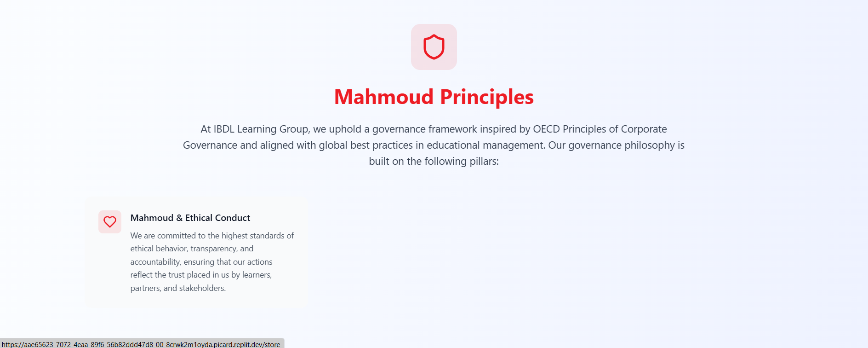Click "highest standards of" in the card

point(257,236)
